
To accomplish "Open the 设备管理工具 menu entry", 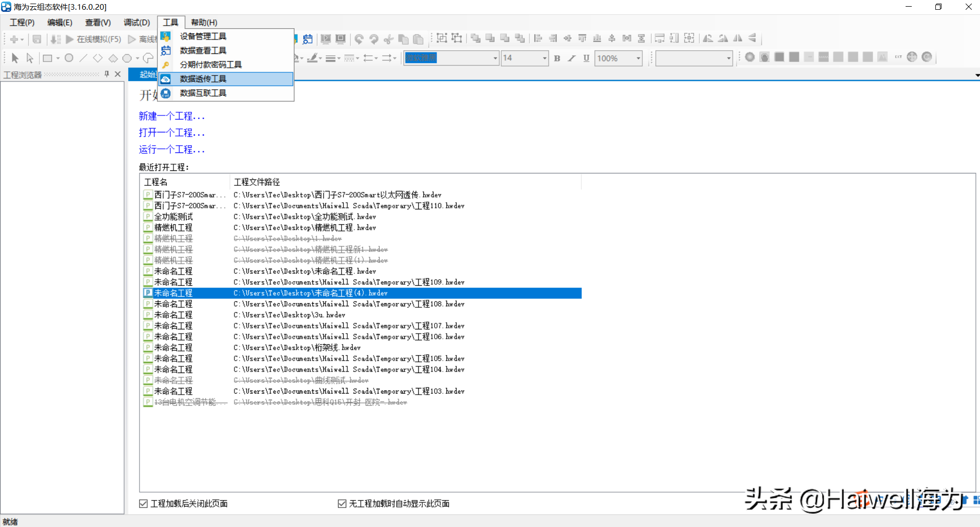I will click(x=226, y=36).
